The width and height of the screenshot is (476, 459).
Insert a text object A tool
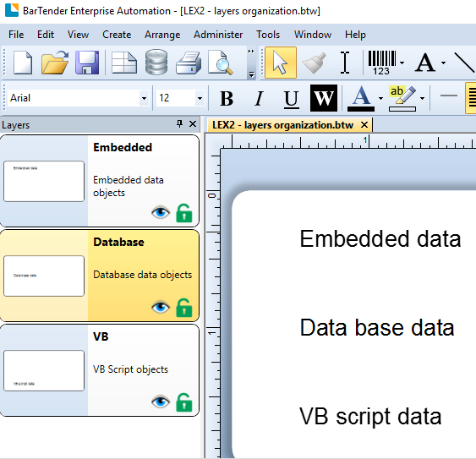pos(425,63)
